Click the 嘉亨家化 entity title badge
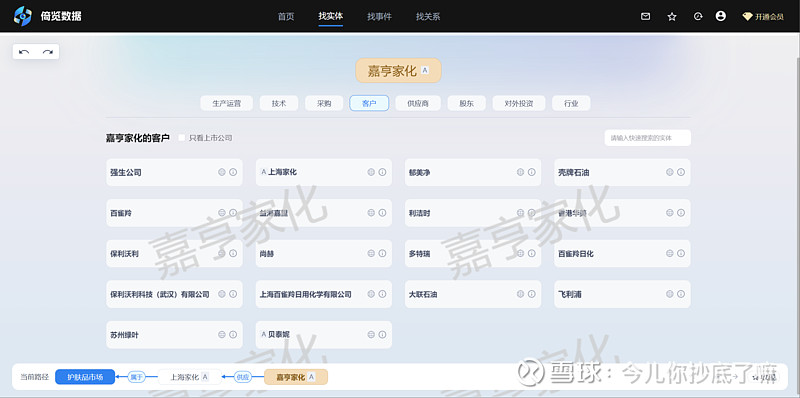The image size is (800, 398). [x=398, y=70]
